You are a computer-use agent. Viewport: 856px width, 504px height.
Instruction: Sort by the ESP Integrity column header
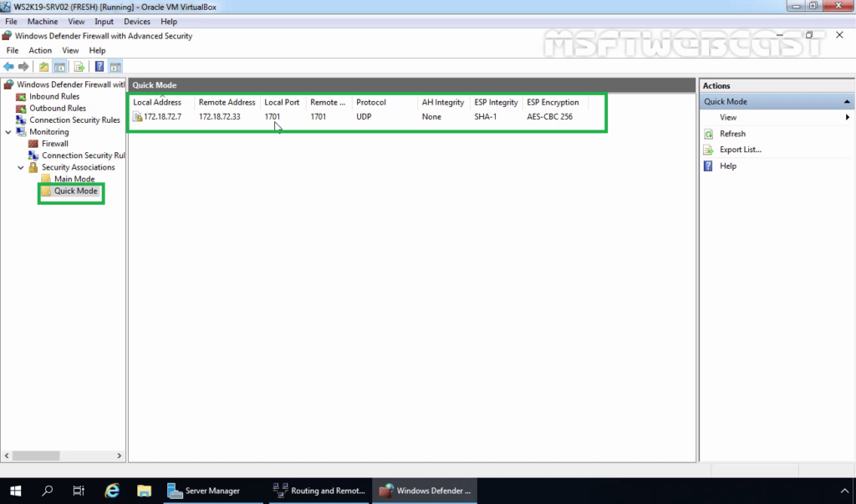point(497,102)
